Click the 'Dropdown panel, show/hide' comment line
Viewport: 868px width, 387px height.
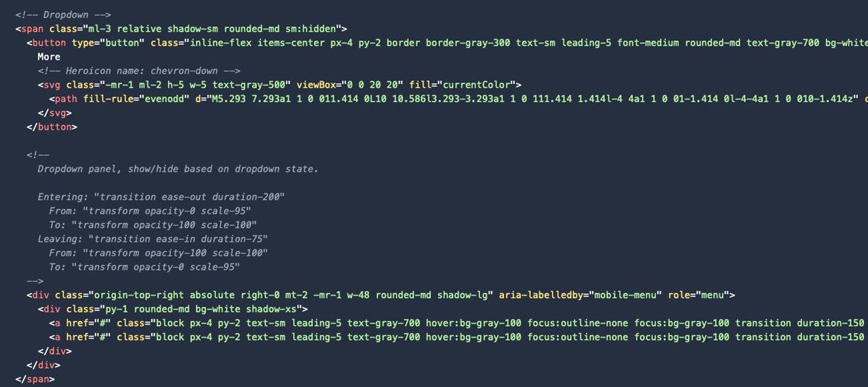(178, 169)
